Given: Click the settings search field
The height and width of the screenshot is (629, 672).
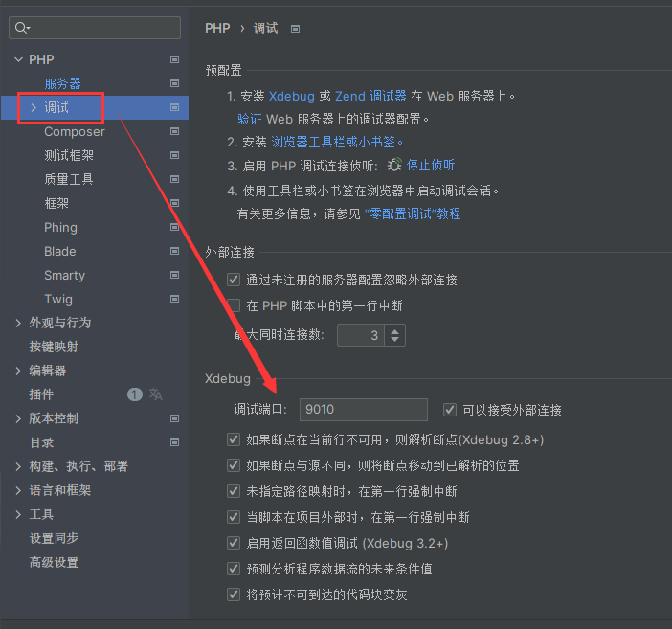Looking at the screenshot, I should pyautogui.click(x=95, y=28).
